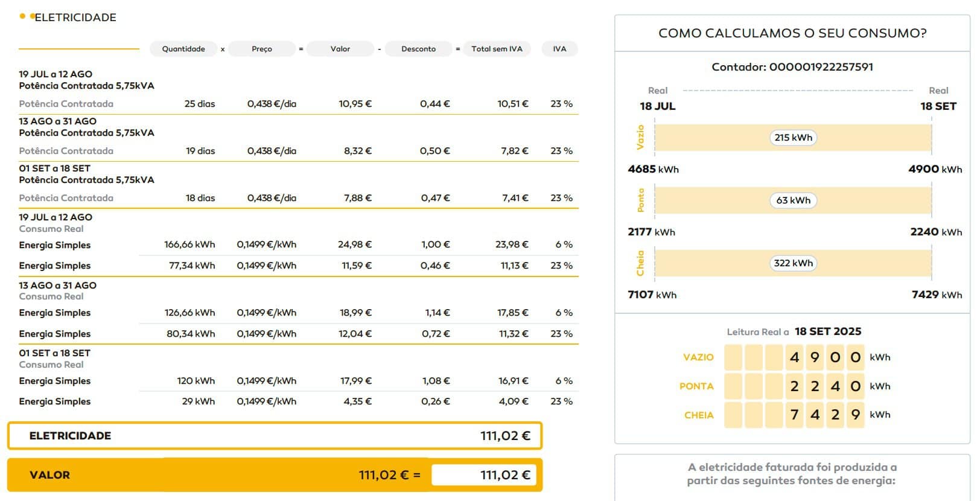This screenshot has width=980, height=501.
Task: Click the Preço column header pill
Action: (262, 49)
